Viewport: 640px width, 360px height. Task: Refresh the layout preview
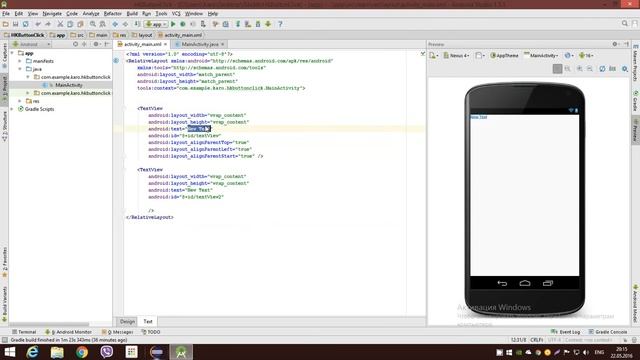pyautogui.click(x=602, y=69)
